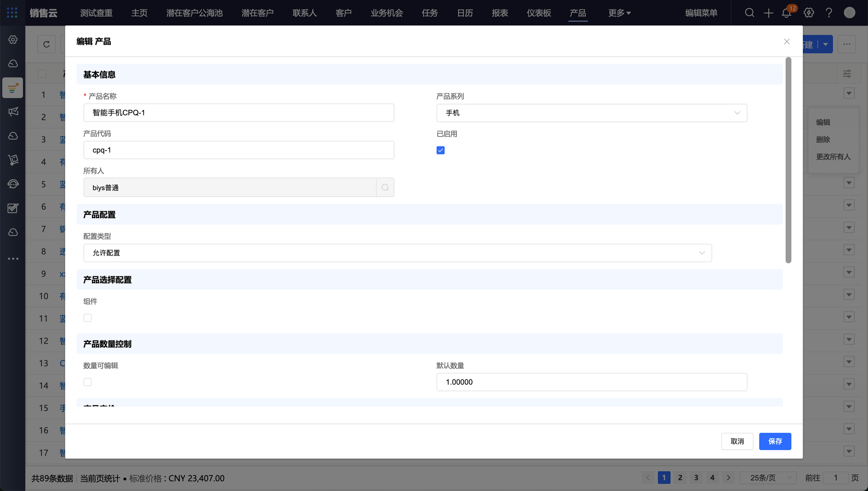
Task: Open the help question mark icon
Action: tap(829, 13)
